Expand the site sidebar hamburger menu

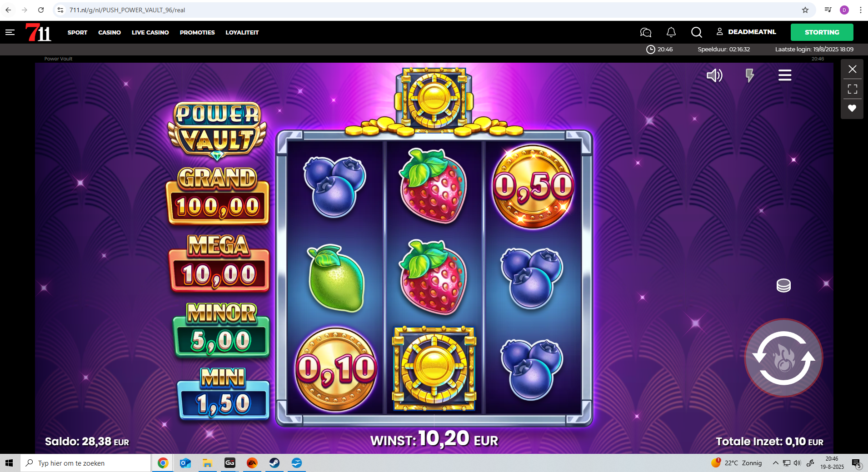point(10,32)
